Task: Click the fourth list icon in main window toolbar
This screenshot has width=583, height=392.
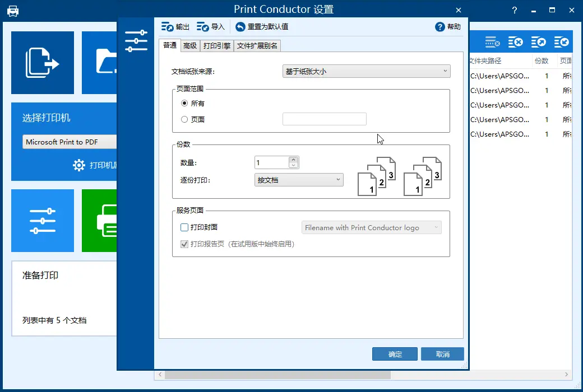Action: tap(562, 42)
